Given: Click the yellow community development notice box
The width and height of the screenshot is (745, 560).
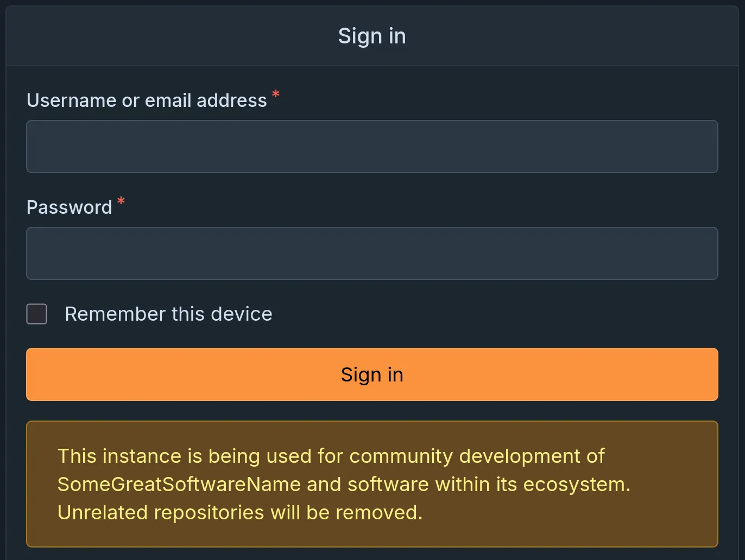Looking at the screenshot, I should [x=372, y=484].
